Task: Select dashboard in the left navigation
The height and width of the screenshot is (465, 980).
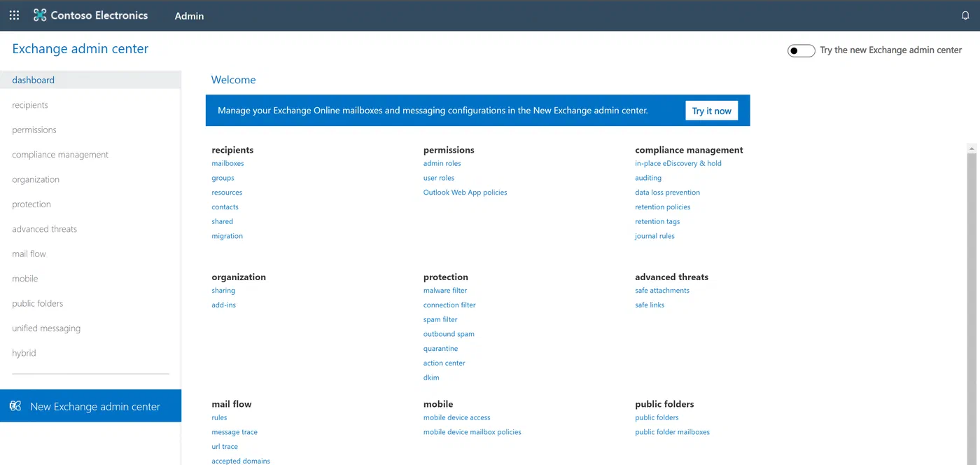Action: (90, 80)
